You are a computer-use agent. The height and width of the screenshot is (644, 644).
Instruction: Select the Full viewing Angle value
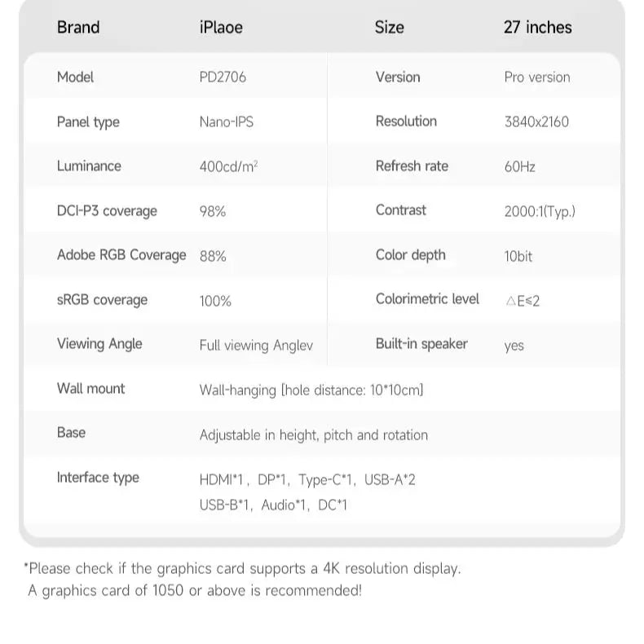[x=256, y=345]
